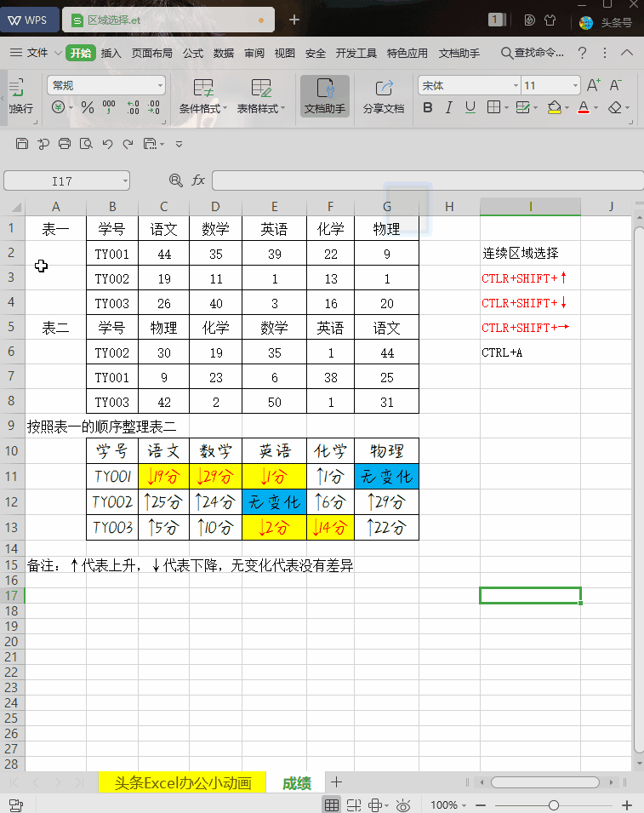Click the Document Assistant (文档助手) ribbon button

click(325, 96)
